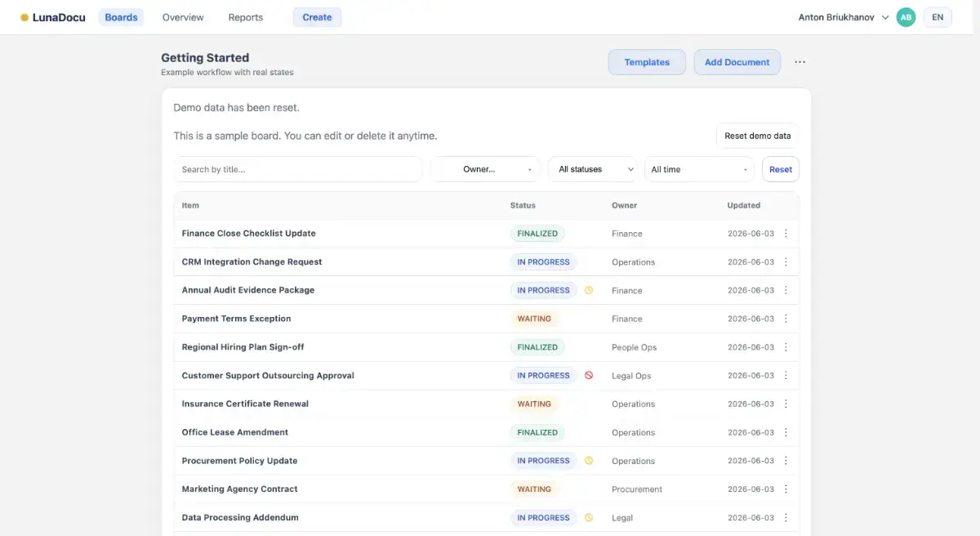The image size is (980, 536).
Task: Open the All statuses dropdown
Action: [x=593, y=169]
